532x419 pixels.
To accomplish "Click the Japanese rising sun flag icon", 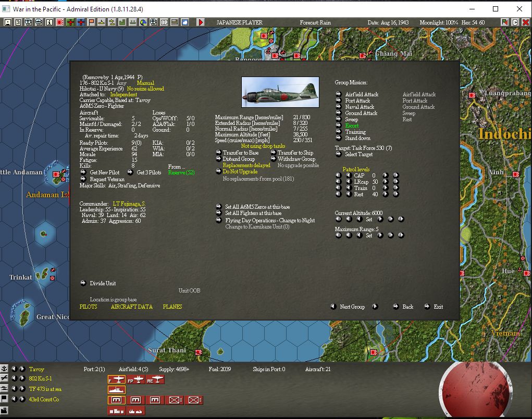I will 60,22.
